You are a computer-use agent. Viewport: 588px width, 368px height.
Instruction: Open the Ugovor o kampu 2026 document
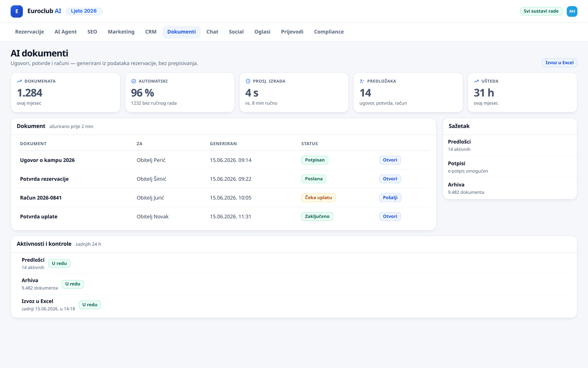(x=390, y=160)
